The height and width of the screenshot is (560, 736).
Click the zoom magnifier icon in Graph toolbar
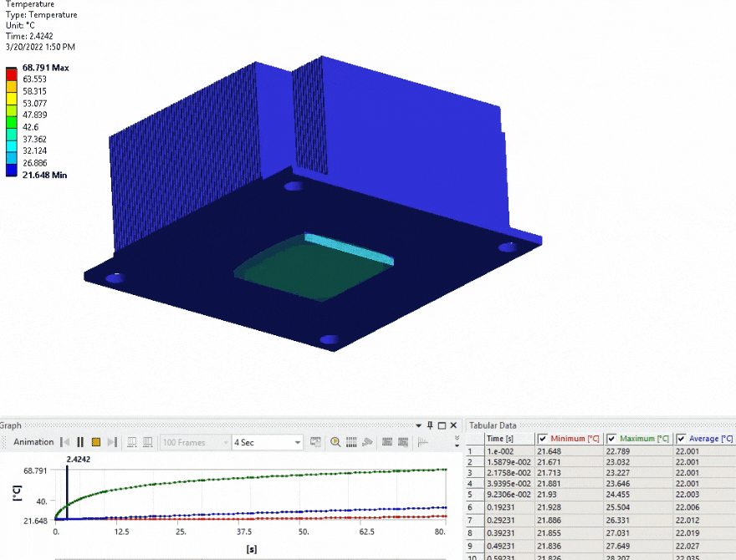pyautogui.click(x=335, y=442)
